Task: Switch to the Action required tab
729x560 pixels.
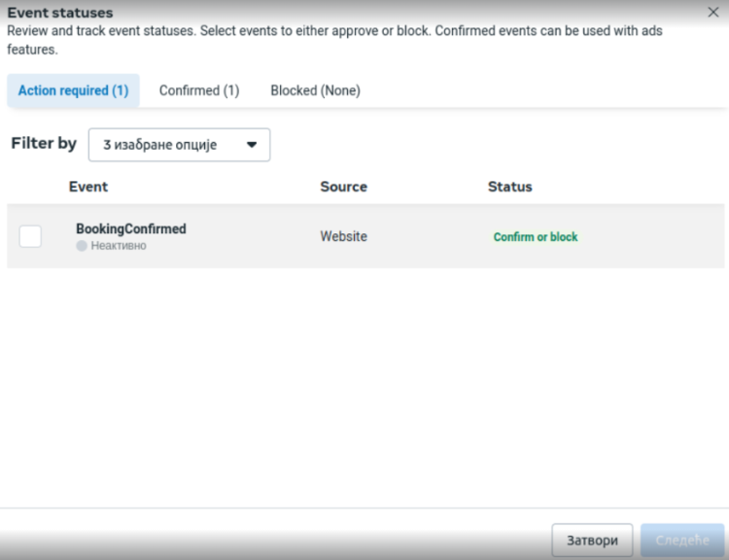Action: coord(73,90)
